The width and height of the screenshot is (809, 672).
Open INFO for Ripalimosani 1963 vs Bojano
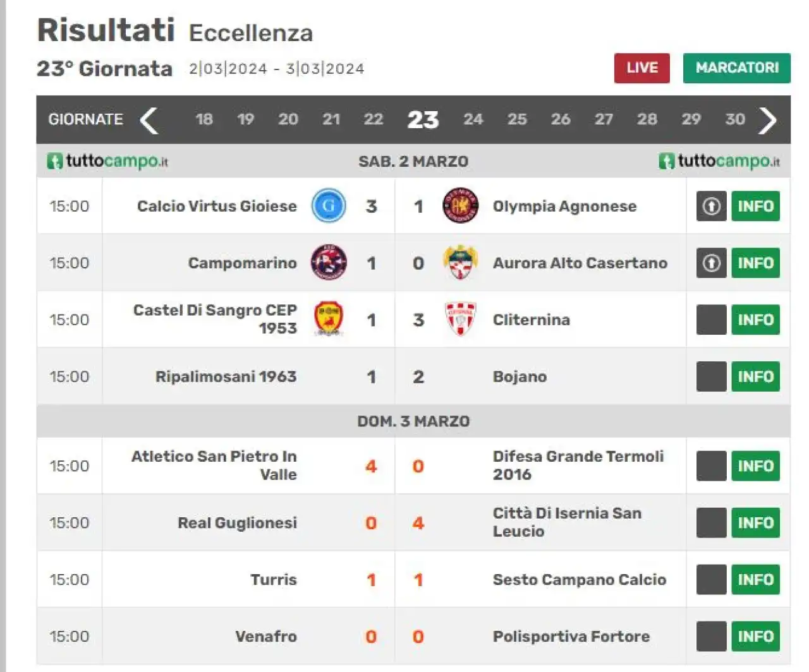(x=755, y=376)
